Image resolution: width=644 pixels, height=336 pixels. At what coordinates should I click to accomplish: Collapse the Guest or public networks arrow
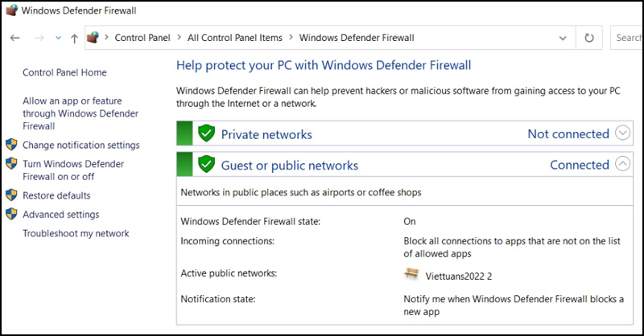click(622, 164)
